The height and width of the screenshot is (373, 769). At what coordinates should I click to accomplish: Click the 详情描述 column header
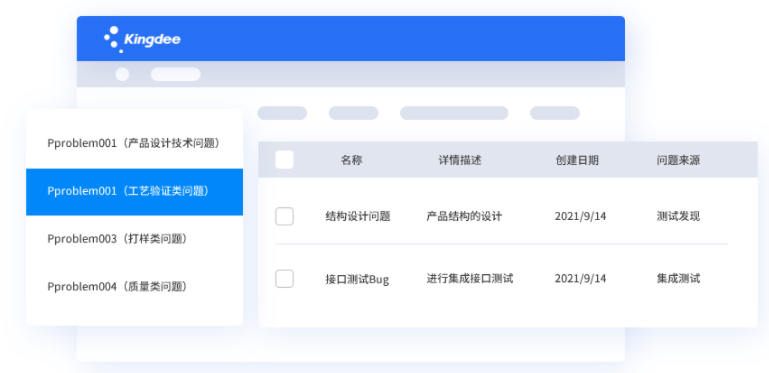click(460, 160)
